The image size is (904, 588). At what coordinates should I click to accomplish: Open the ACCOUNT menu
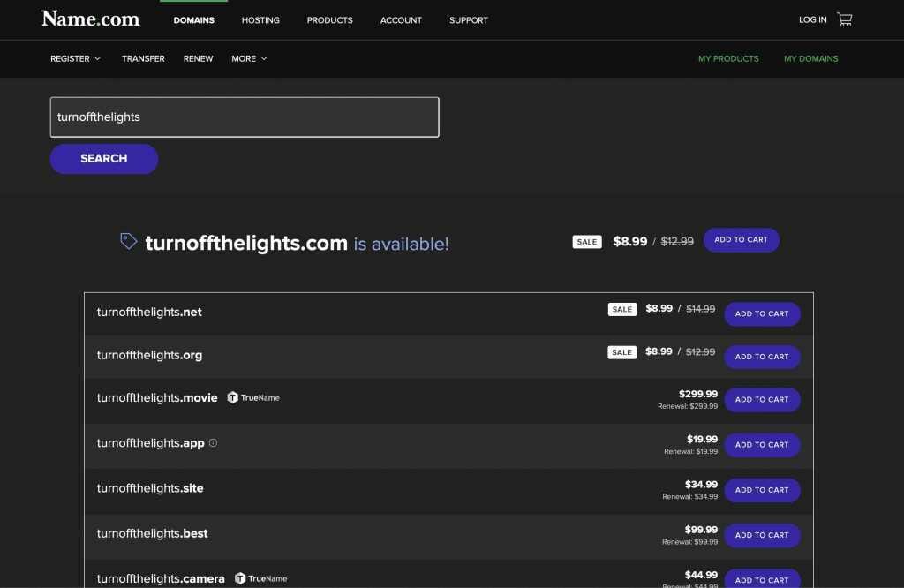coord(401,20)
